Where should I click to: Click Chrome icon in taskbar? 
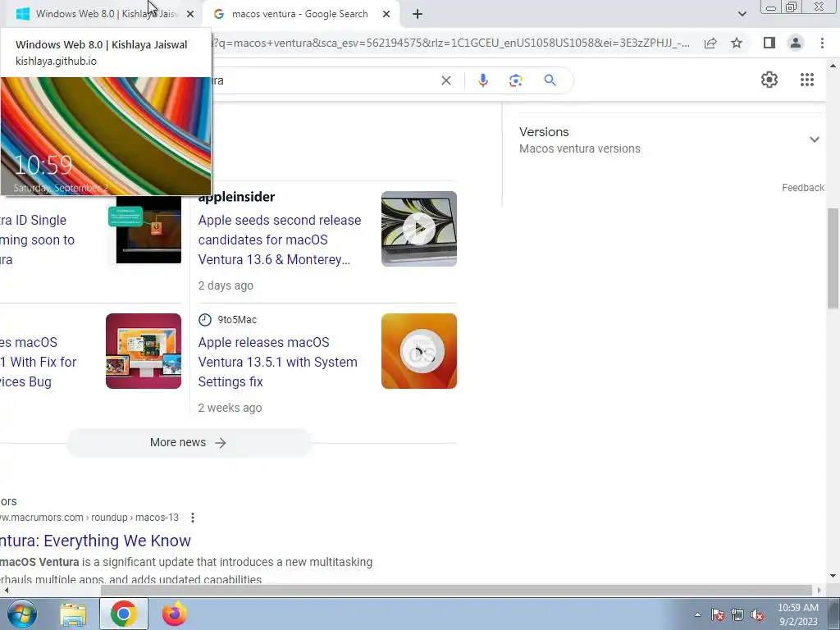(x=124, y=614)
